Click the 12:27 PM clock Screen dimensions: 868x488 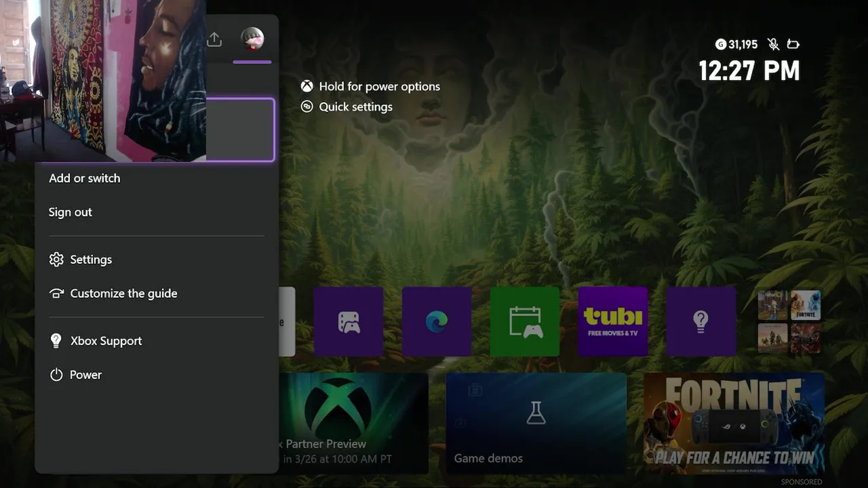pos(749,71)
